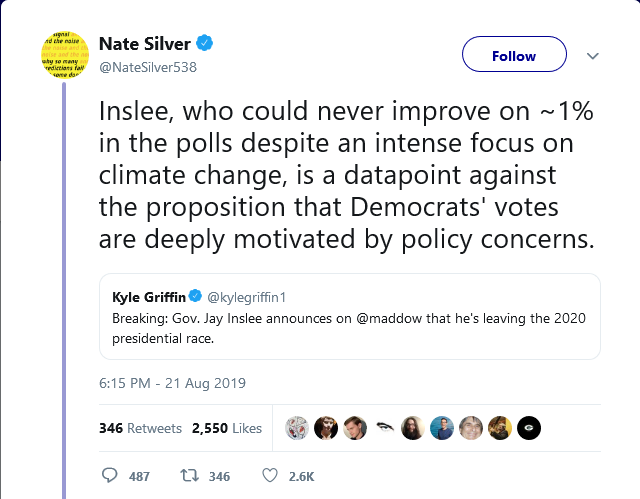
Task: Click the @NateSilver538 handle
Action: (148, 67)
